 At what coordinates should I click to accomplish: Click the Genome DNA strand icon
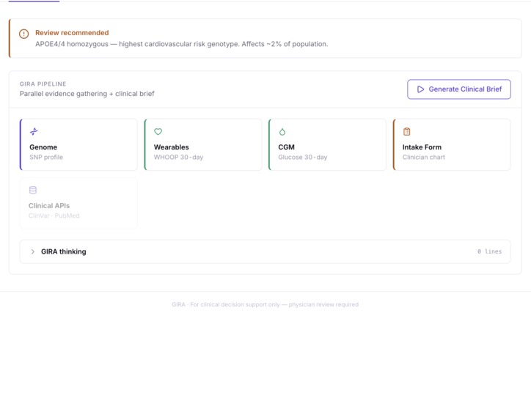tap(34, 131)
